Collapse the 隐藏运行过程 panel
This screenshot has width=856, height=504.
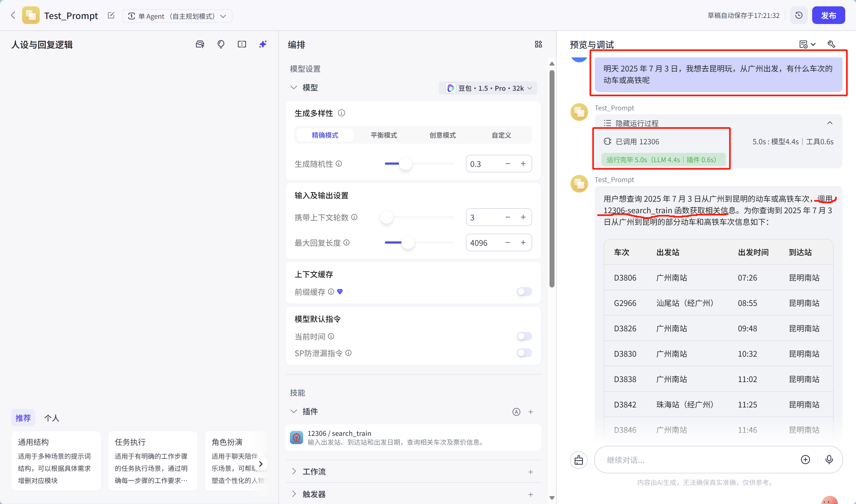(x=830, y=122)
